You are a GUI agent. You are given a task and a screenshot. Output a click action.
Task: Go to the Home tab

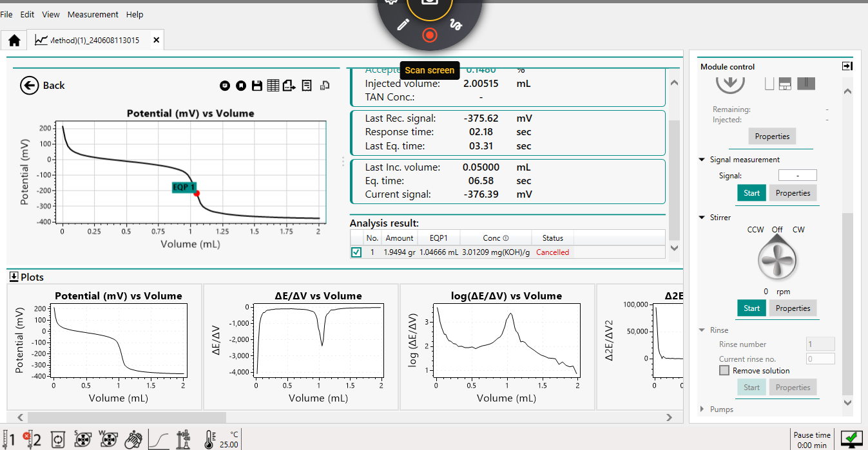click(14, 40)
